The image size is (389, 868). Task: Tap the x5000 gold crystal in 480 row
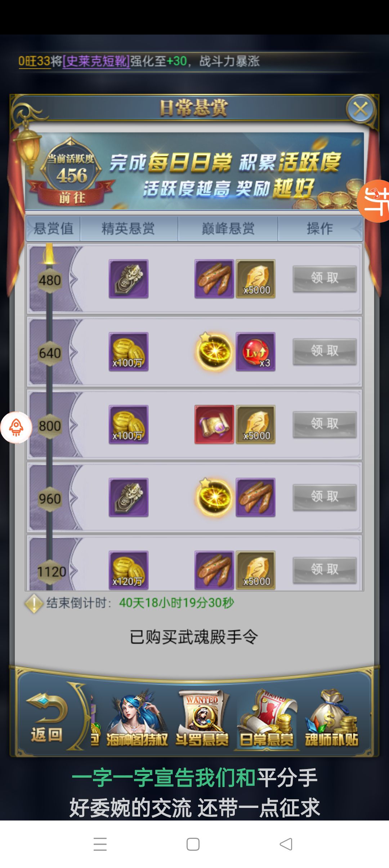point(255,279)
